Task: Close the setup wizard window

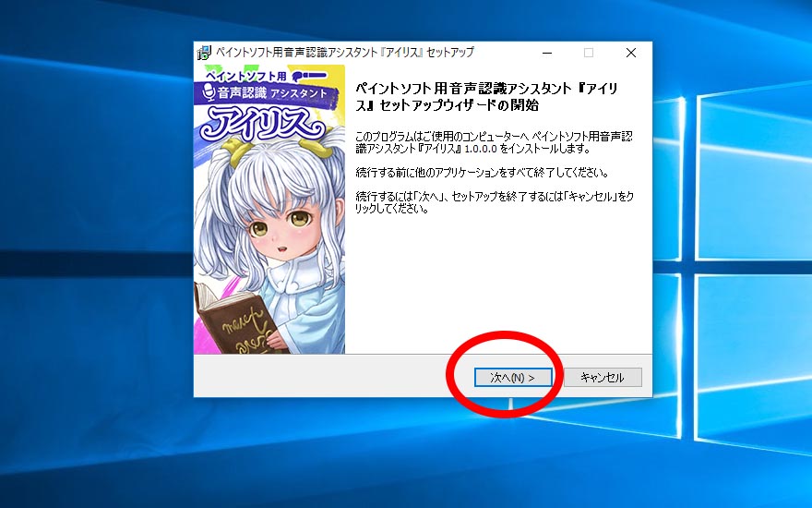Action: (x=631, y=53)
